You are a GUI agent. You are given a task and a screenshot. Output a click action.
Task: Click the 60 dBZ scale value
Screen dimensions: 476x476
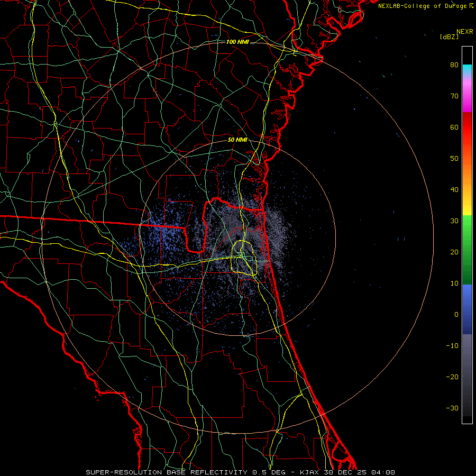pos(454,127)
